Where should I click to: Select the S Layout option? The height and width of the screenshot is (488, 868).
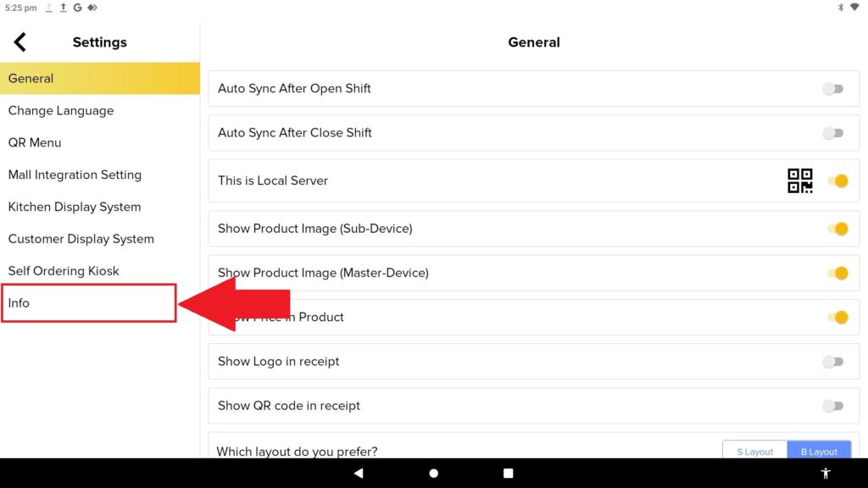755,451
